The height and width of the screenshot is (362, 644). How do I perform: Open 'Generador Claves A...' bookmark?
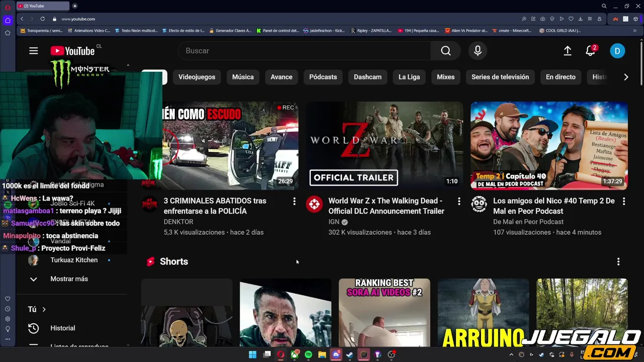pos(230,31)
